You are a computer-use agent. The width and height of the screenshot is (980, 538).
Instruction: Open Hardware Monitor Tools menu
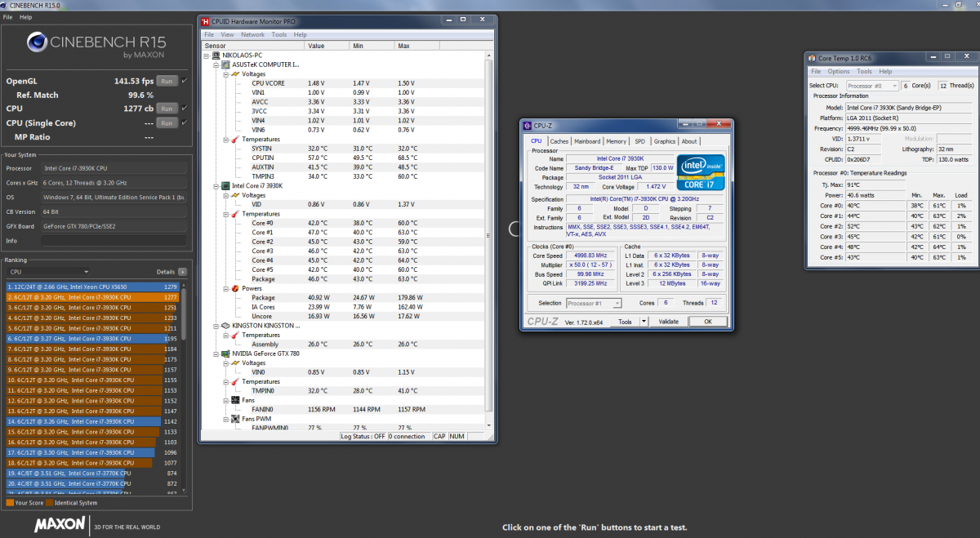[279, 34]
